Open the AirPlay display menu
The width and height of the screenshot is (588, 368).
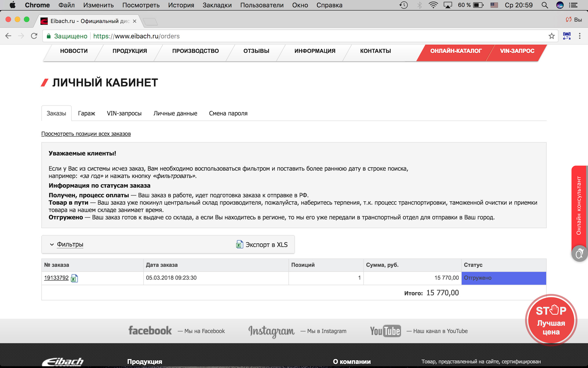point(448,5)
